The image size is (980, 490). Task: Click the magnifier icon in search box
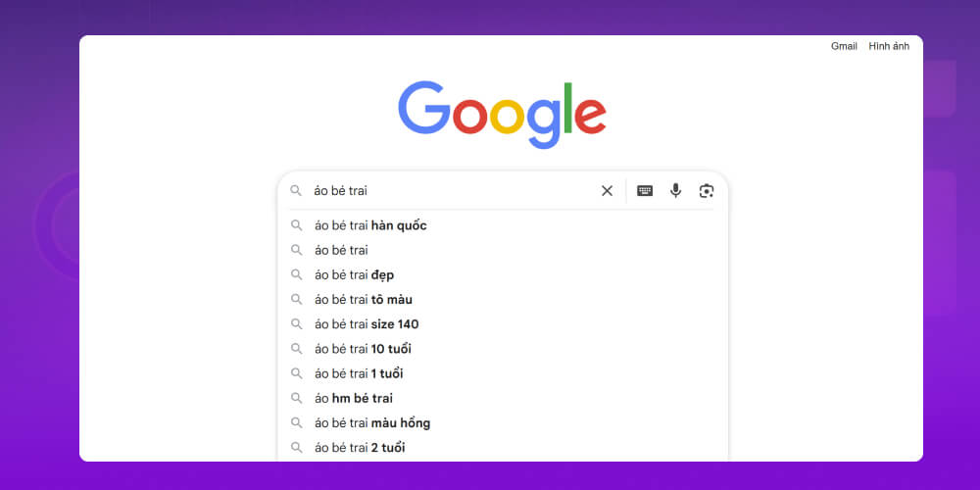click(x=295, y=191)
